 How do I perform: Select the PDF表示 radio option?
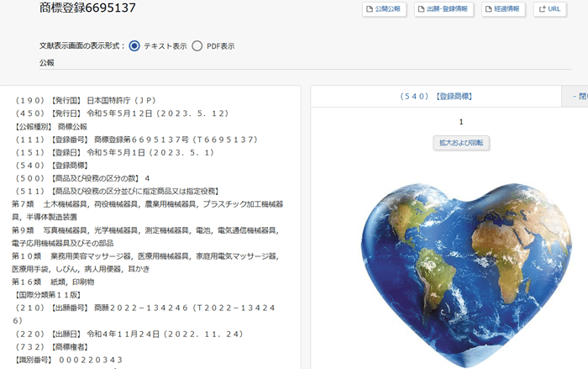(197, 45)
